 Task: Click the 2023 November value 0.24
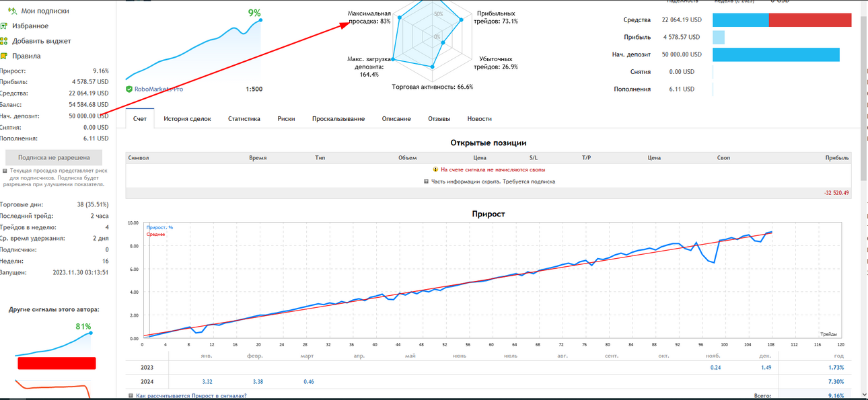(x=715, y=368)
